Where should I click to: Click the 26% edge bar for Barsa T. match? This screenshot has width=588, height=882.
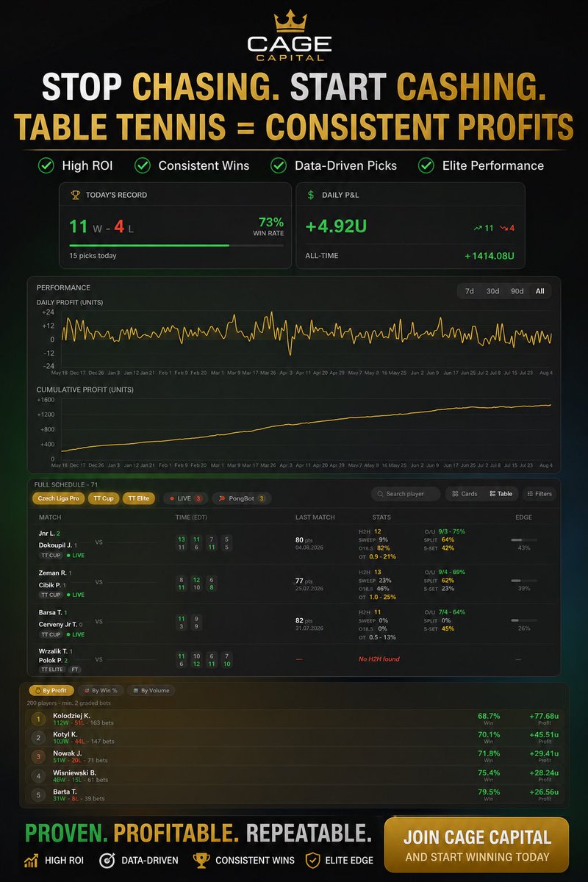524,620
